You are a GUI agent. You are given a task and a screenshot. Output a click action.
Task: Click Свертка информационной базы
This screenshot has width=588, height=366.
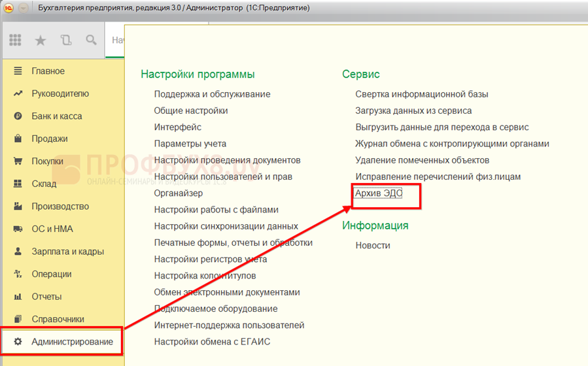click(x=421, y=94)
